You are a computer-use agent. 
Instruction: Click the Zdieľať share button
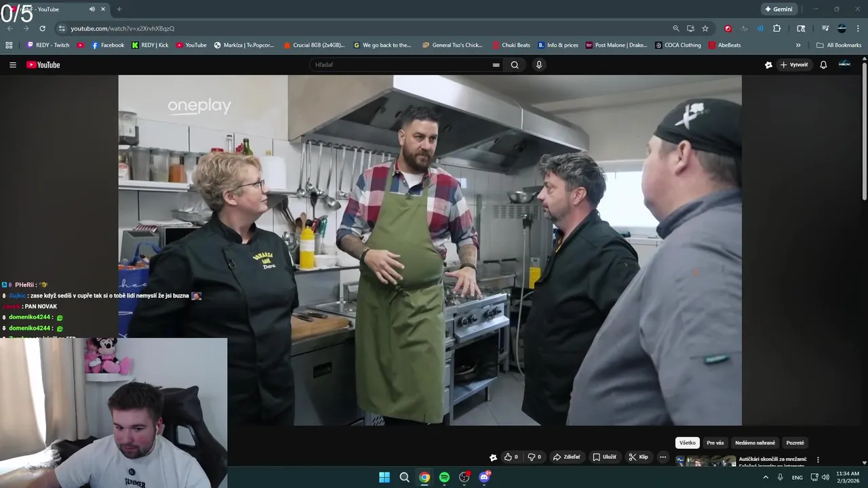click(x=567, y=457)
